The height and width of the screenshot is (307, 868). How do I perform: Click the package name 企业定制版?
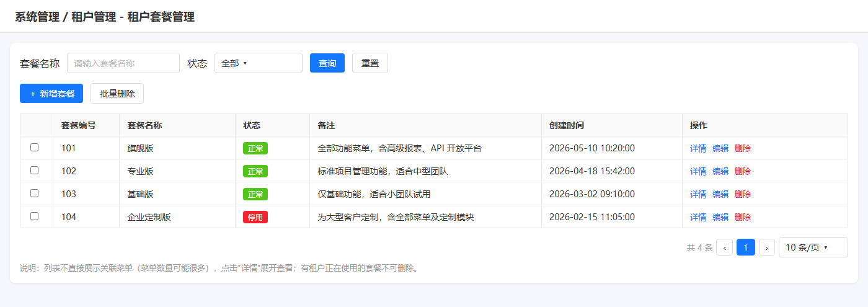click(149, 217)
